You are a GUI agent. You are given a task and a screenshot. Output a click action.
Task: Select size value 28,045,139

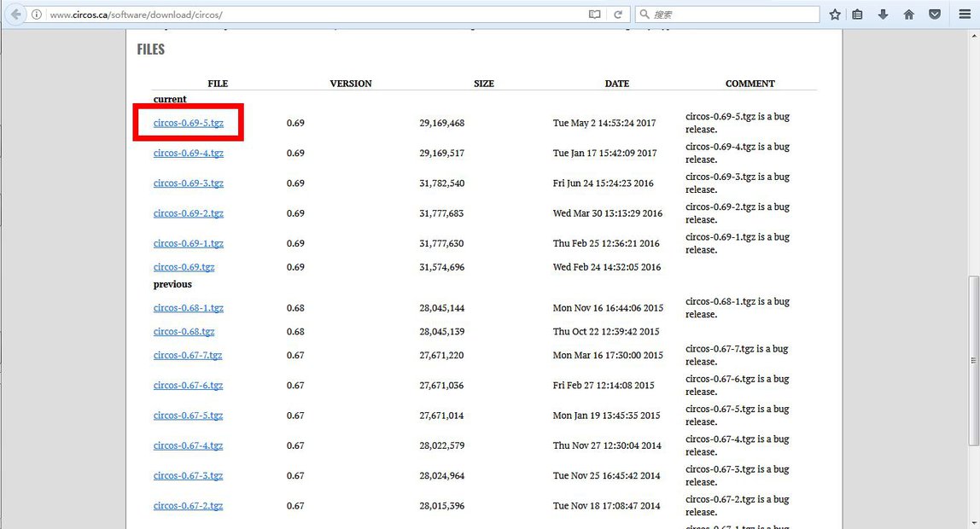pos(442,332)
